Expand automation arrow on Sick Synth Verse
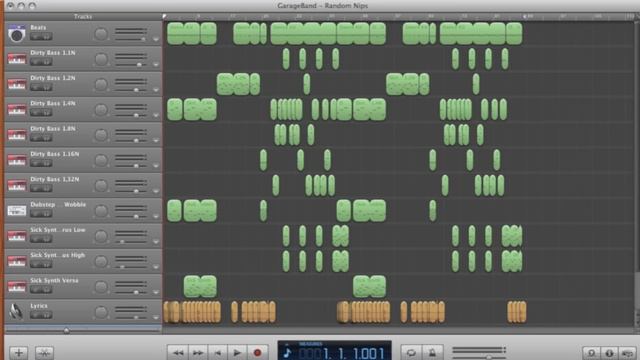 pyautogui.click(x=156, y=293)
